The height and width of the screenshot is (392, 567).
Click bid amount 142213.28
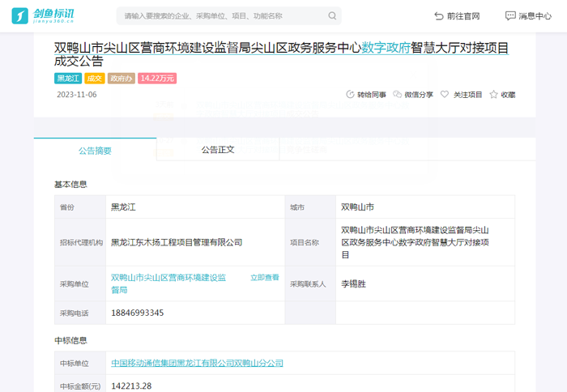[131, 386]
